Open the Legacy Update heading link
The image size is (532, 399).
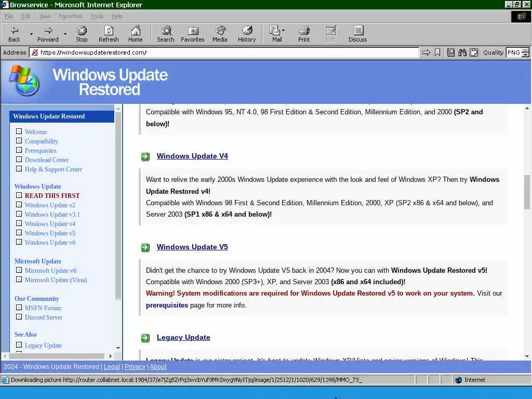[x=183, y=338]
